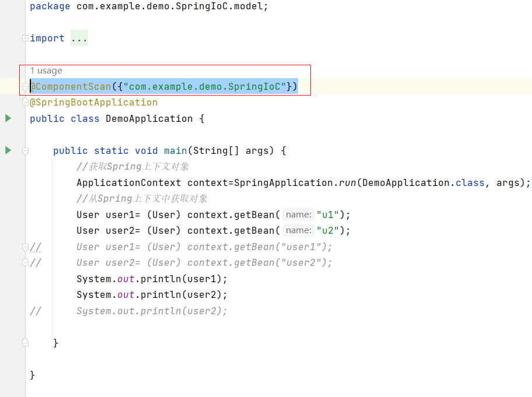The image size is (532, 397).
Task: Run main method via gutter arrow
Action: pyautogui.click(x=8, y=150)
